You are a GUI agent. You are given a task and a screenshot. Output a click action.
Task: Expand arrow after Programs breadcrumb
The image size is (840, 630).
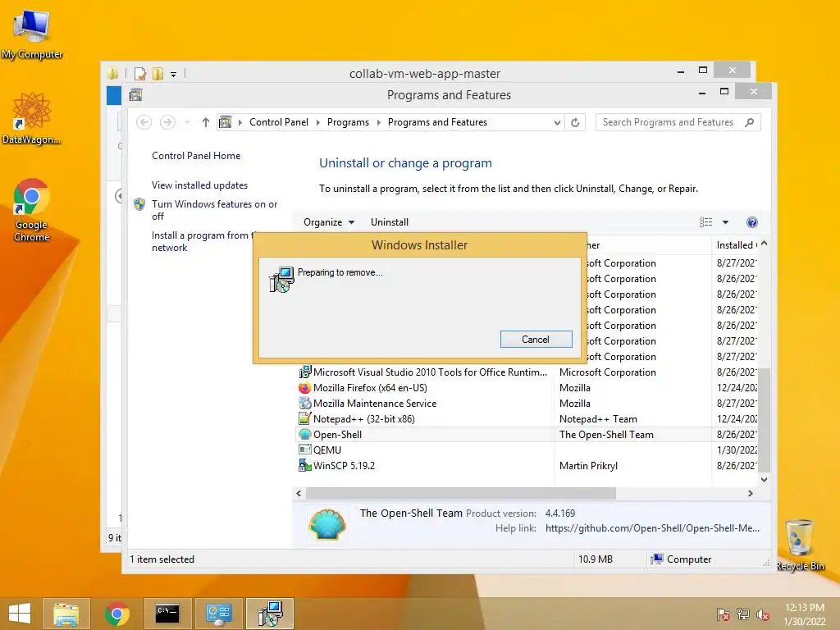pyautogui.click(x=378, y=122)
